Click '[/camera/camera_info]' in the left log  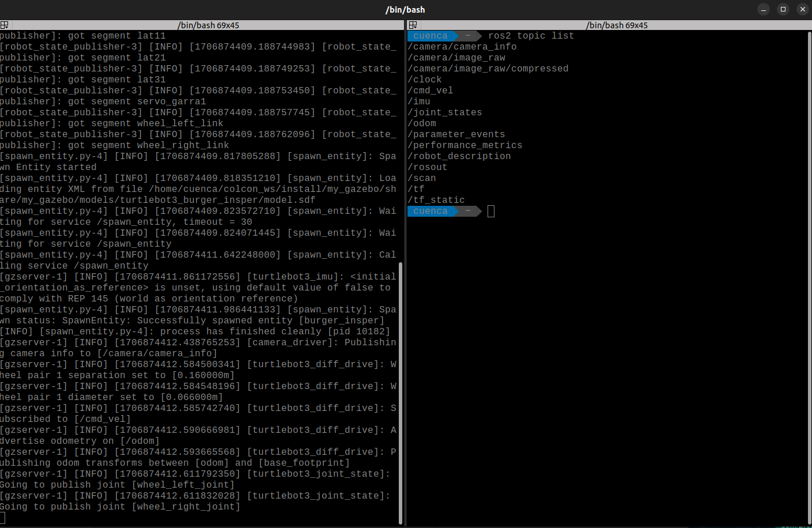pos(157,353)
